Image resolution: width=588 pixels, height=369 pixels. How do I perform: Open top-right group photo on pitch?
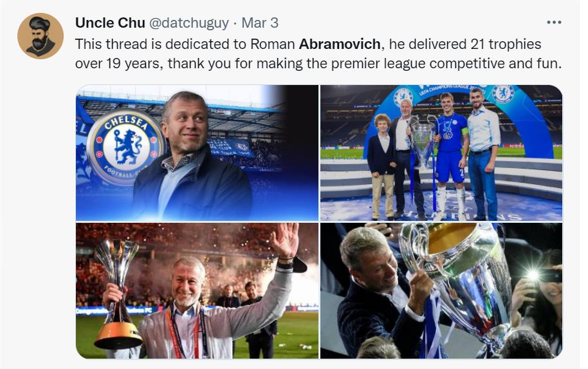pyautogui.click(x=441, y=153)
